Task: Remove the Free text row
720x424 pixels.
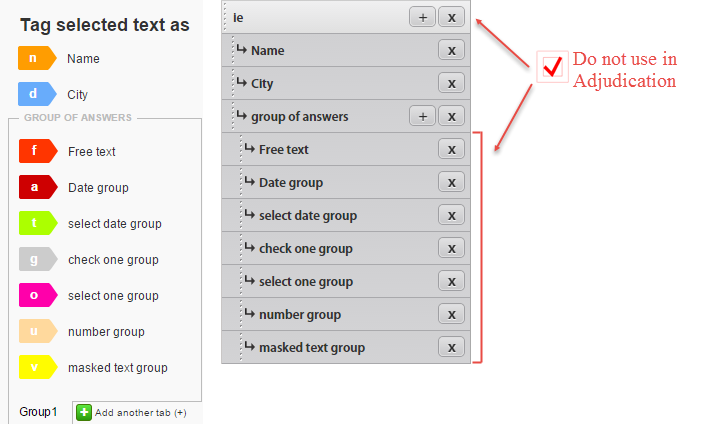Action: (451, 149)
